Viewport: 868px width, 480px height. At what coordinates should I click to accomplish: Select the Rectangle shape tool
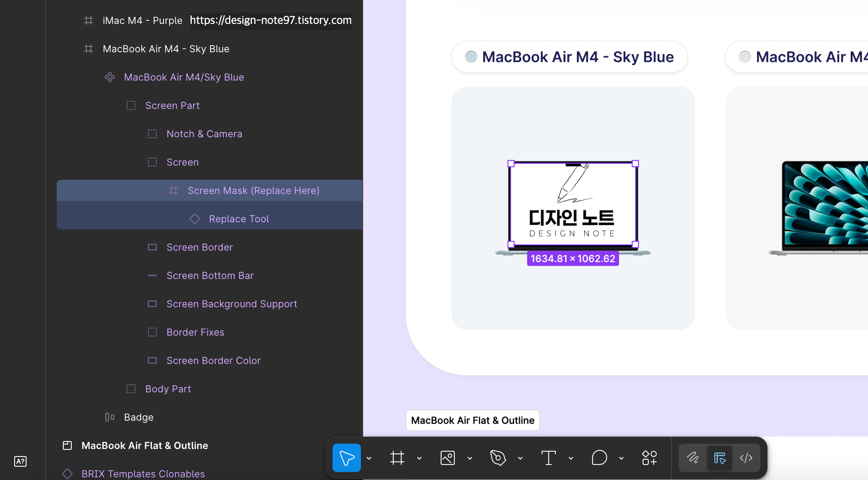448,458
